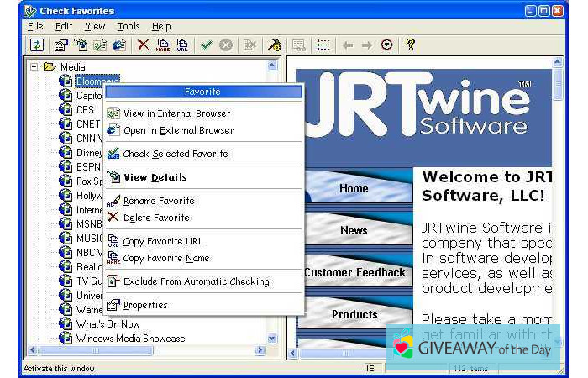The height and width of the screenshot is (378, 588).
Task: Click the Copy Favorite Name toolbar icon
Action: pos(163,45)
